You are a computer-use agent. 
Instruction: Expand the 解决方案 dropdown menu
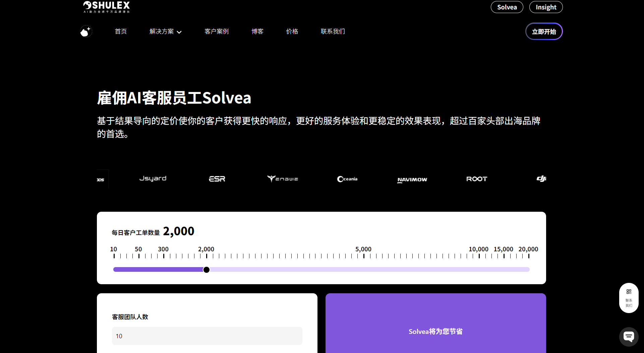[x=162, y=31]
